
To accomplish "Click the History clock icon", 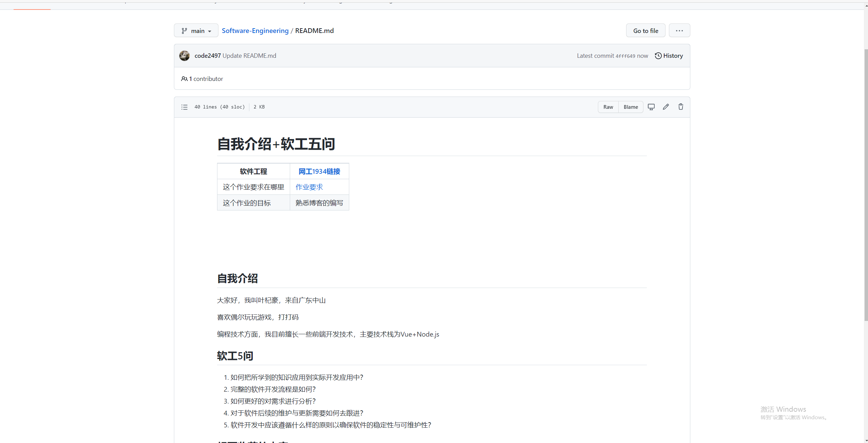I will (x=658, y=56).
